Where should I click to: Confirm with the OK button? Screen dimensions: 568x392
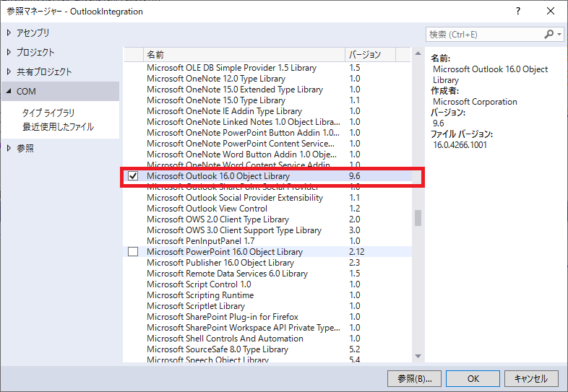point(473,378)
